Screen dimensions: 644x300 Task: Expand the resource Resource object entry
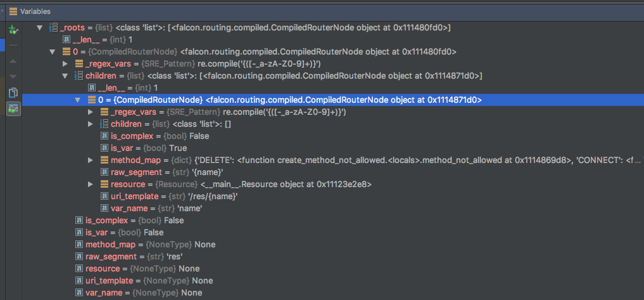click(x=91, y=185)
